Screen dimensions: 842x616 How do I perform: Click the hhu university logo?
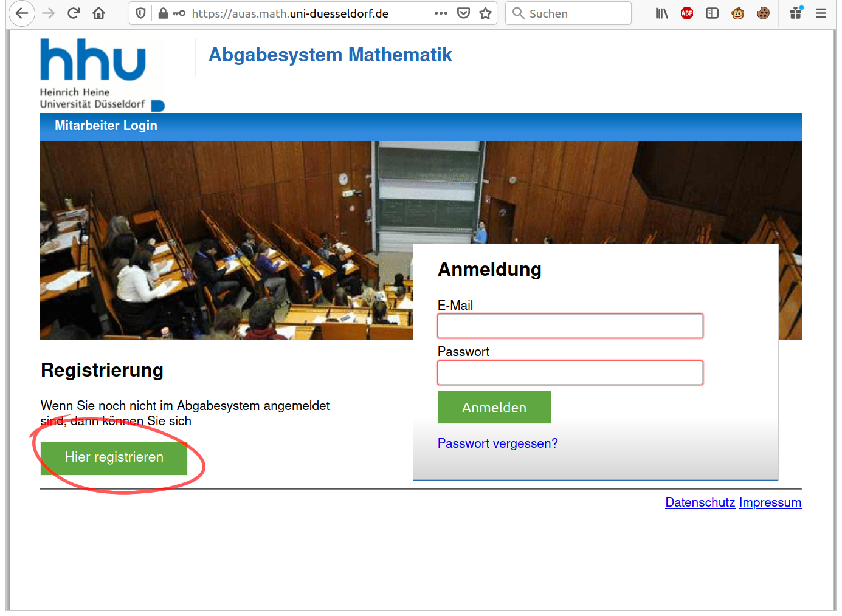[x=102, y=74]
